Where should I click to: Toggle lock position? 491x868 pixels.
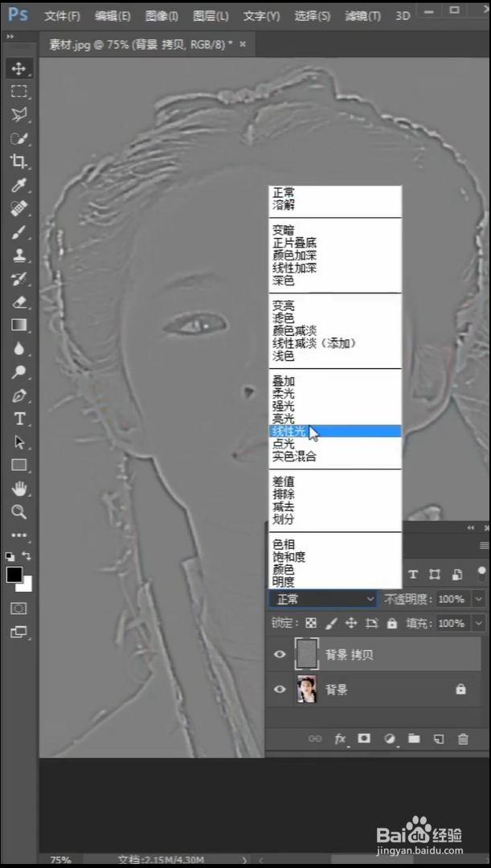click(x=351, y=624)
